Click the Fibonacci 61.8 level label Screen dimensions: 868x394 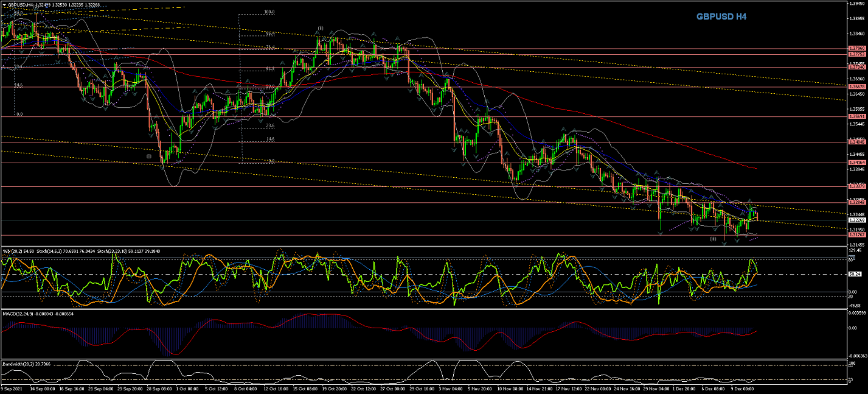269,69
